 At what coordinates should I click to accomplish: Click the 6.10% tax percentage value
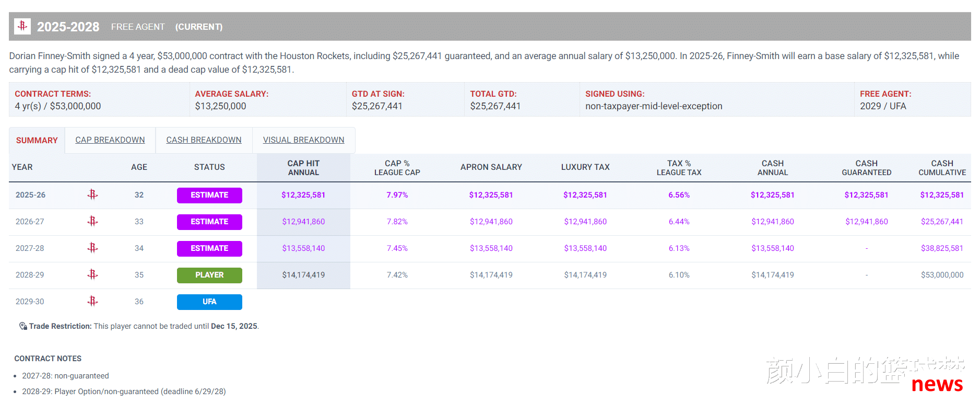(679, 275)
